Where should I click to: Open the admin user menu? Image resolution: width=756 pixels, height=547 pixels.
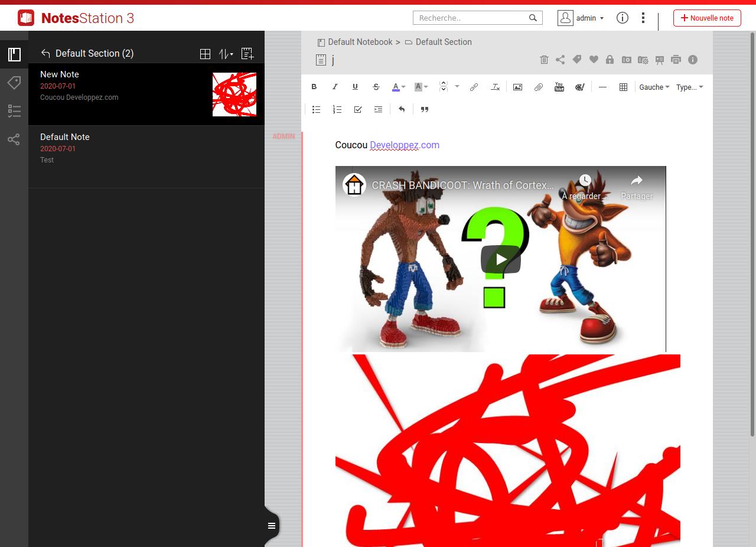[581, 18]
